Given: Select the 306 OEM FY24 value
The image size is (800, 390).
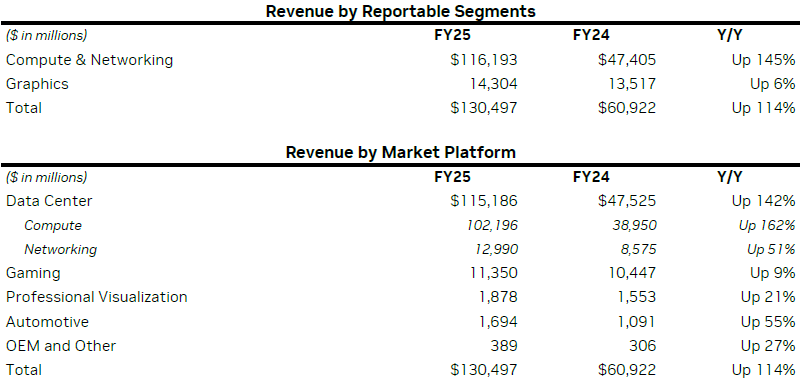Looking at the screenshot, I should click(643, 346).
